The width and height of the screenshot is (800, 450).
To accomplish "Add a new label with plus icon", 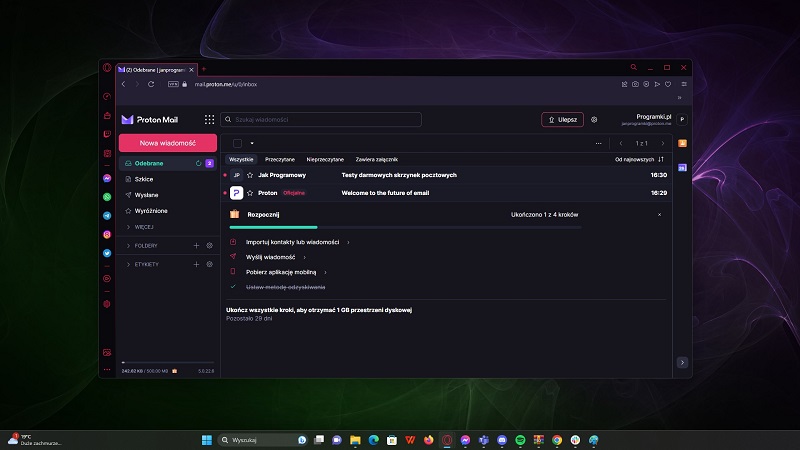I will coord(196,264).
